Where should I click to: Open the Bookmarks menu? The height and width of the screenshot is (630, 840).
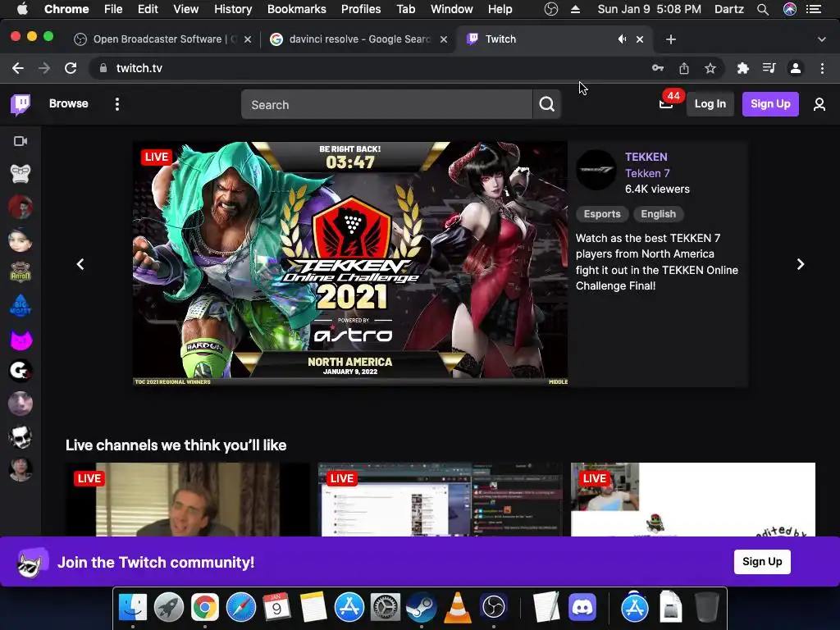point(297,9)
